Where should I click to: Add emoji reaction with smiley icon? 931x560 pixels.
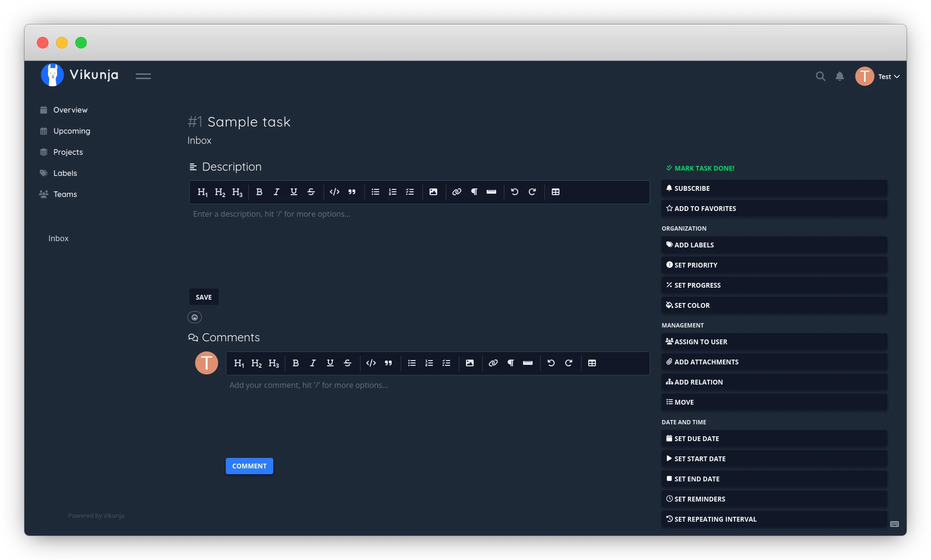[x=195, y=317]
